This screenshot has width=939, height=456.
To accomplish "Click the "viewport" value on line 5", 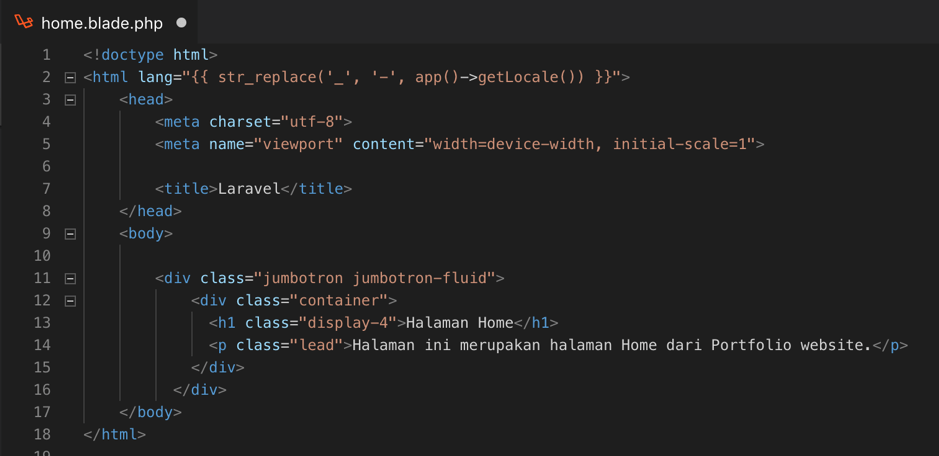I will (299, 144).
